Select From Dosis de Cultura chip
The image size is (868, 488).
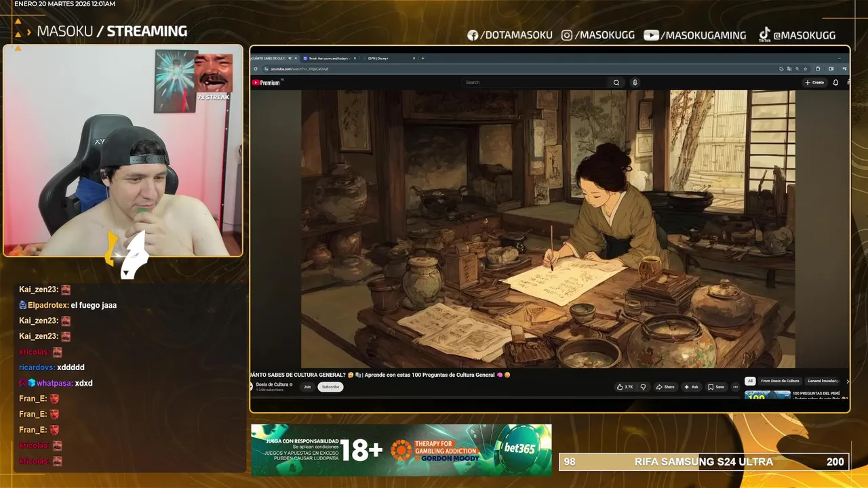click(x=780, y=381)
